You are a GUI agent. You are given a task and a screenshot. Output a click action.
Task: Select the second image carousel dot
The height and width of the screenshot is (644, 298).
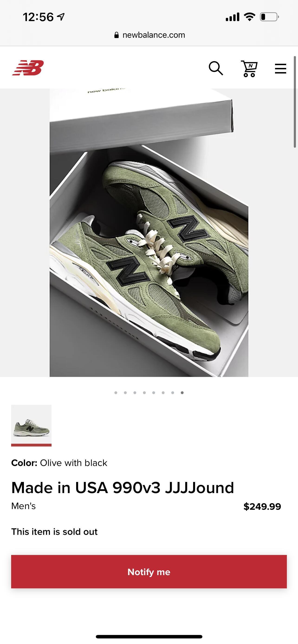[x=125, y=392]
